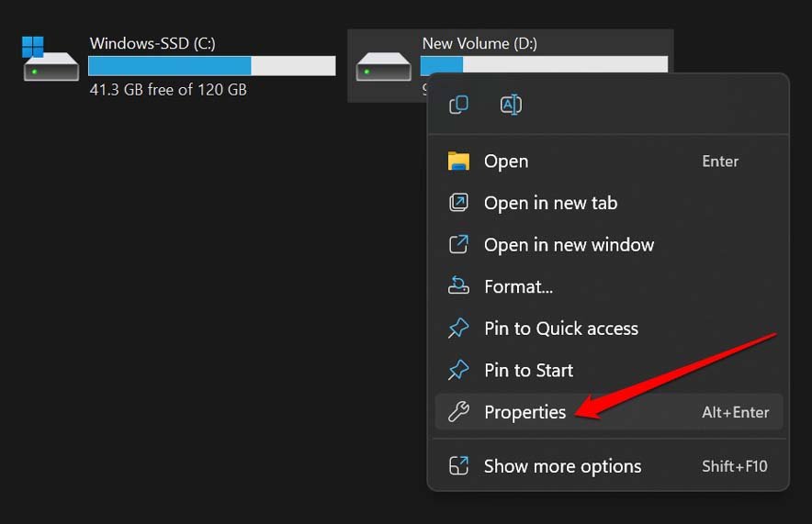Click the Open in new tab icon

[x=458, y=202]
